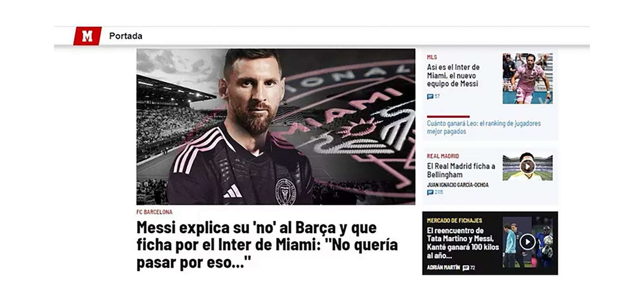Open headline Messi explica su 'no' al Barça

[267, 245]
